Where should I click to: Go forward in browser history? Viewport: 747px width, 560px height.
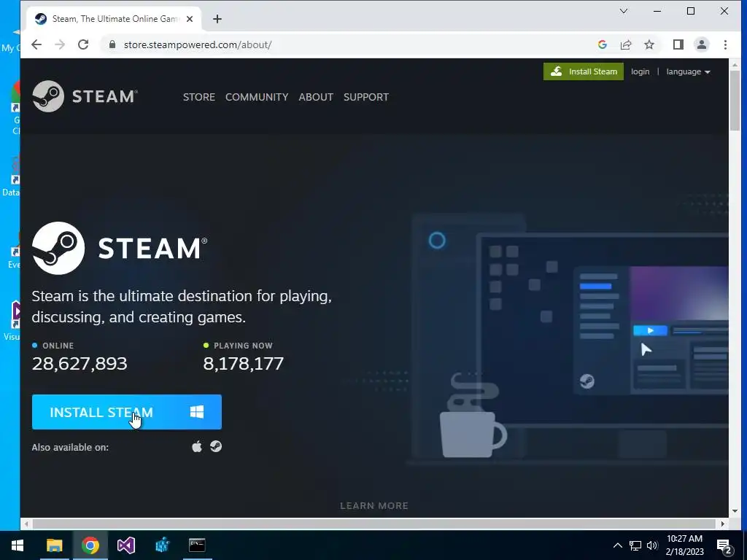tap(60, 44)
